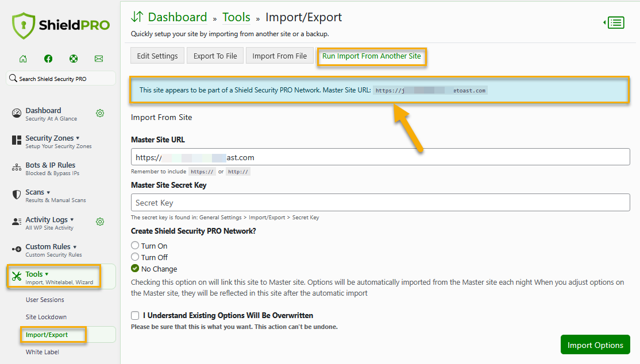Expand Scans menu arrow
640x364 pixels.
pyautogui.click(x=48, y=192)
